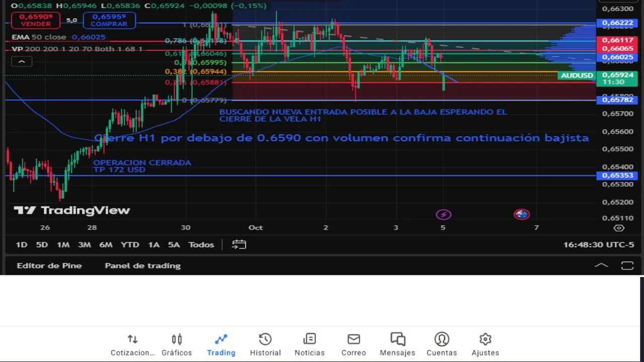Click the 0,382 Fibonacci level label

pos(196,71)
